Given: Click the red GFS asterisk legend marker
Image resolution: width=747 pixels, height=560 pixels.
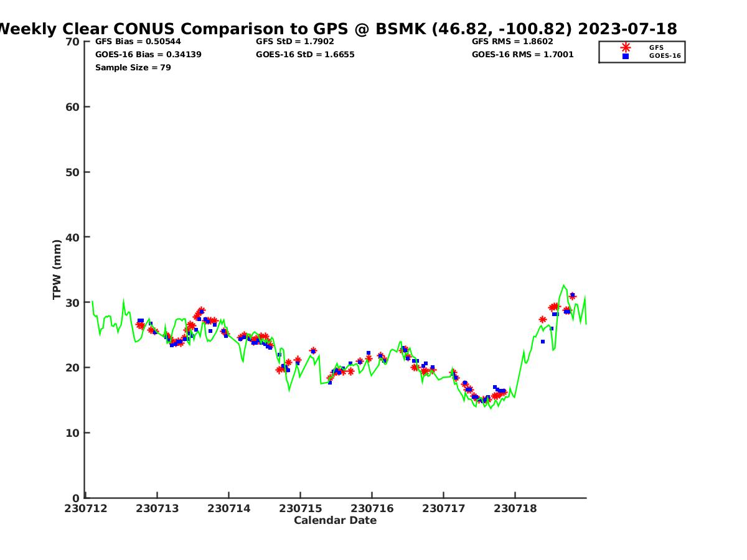Looking at the screenshot, I should coord(626,47).
